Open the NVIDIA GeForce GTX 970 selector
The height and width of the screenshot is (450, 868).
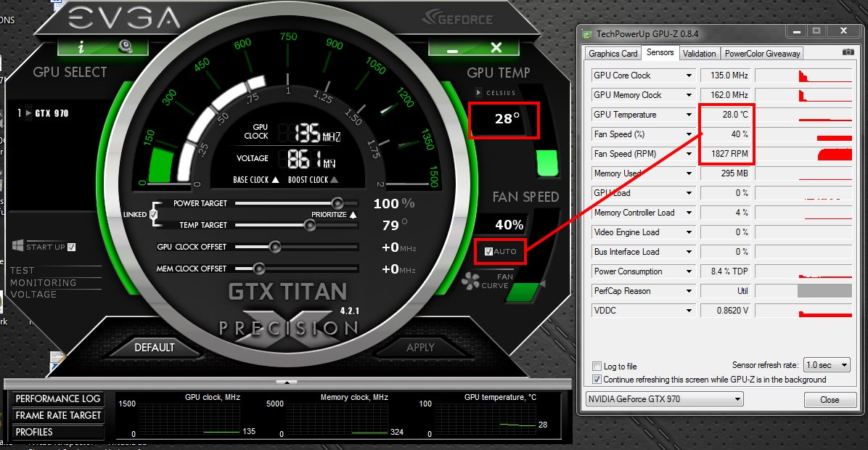664,398
